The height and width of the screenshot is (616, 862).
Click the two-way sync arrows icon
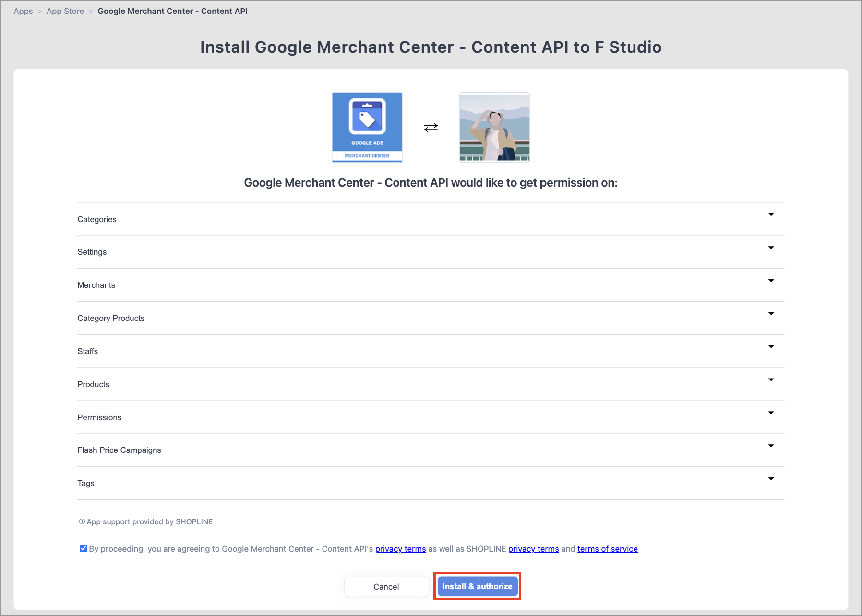pos(431,127)
